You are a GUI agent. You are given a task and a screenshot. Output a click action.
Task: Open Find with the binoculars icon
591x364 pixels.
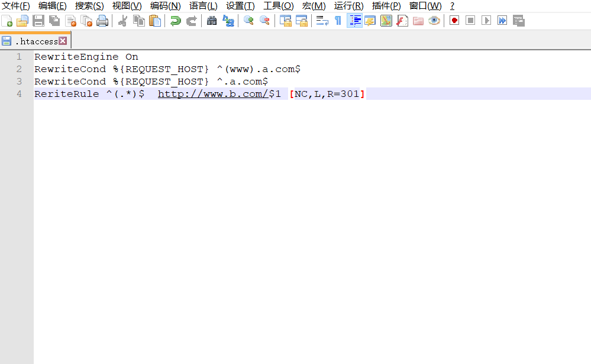pyautogui.click(x=212, y=21)
